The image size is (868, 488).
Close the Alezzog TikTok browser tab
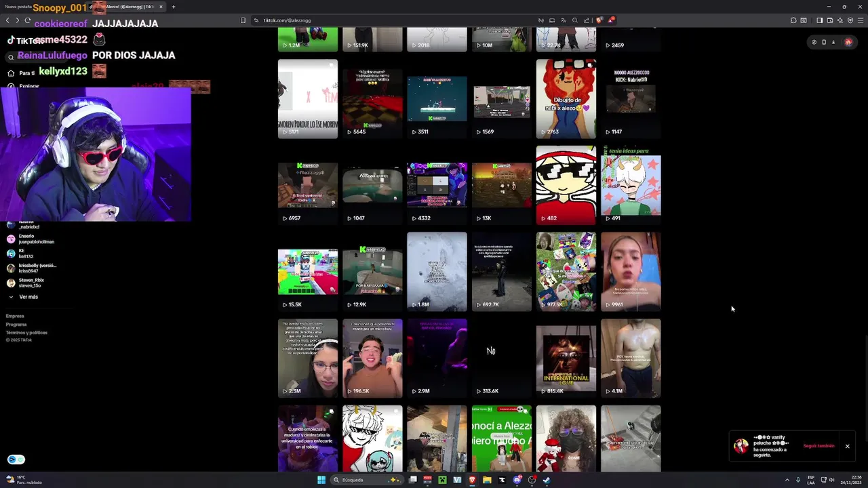pyautogui.click(x=161, y=7)
